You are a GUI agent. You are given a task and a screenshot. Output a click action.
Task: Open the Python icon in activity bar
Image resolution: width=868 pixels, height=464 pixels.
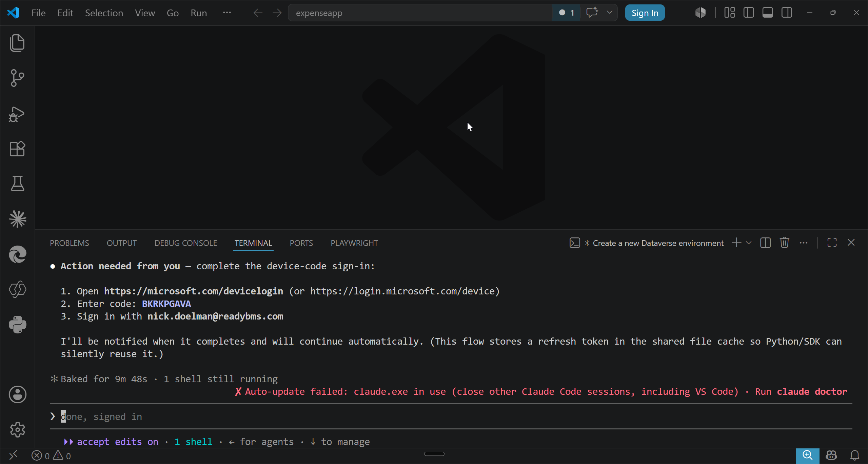(x=17, y=325)
